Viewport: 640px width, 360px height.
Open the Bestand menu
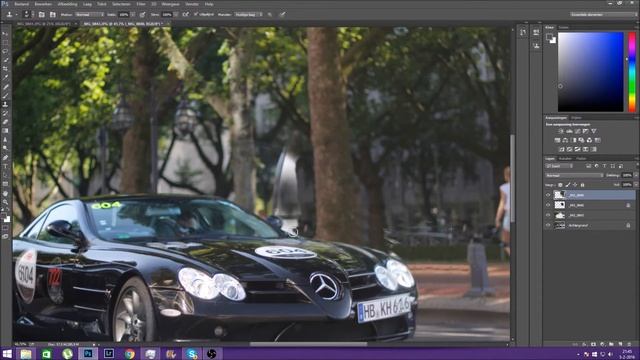tap(22, 4)
